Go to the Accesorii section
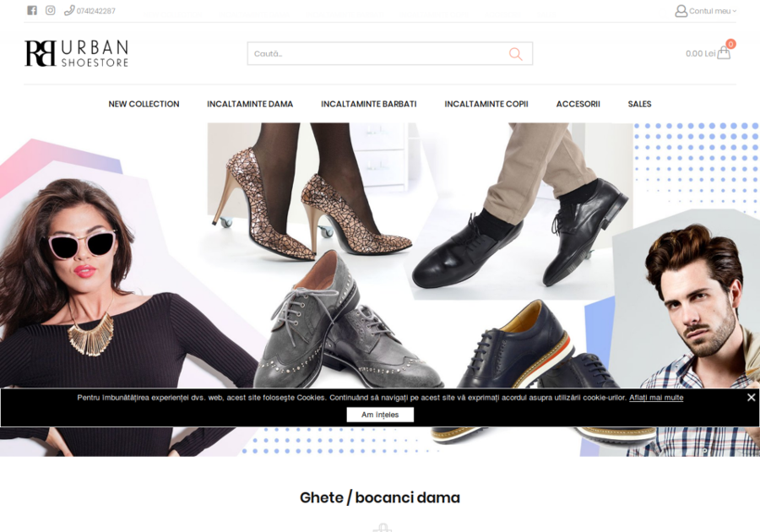Viewport: 760px width, 532px height. pyautogui.click(x=578, y=104)
